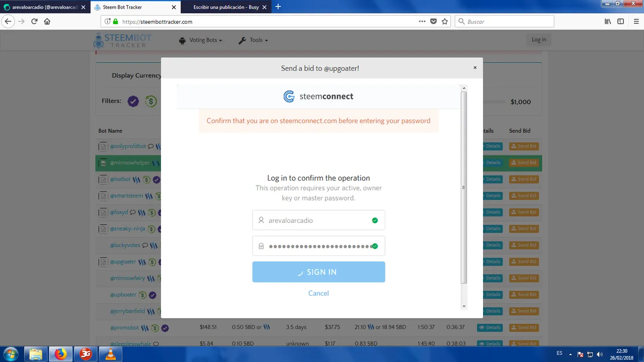Screen dimensions: 644x362
Task: Close the Send a bid dialog
Action: tap(474, 68)
